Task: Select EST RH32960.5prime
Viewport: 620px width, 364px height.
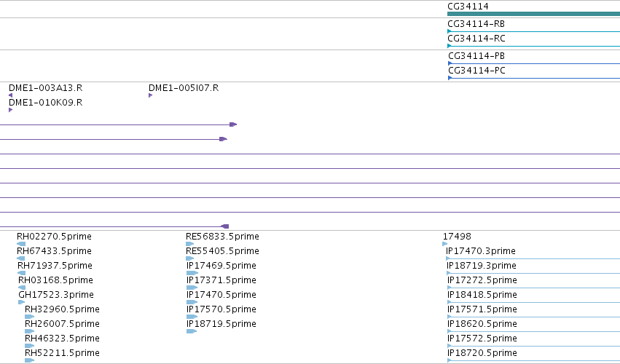Action: (62, 309)
